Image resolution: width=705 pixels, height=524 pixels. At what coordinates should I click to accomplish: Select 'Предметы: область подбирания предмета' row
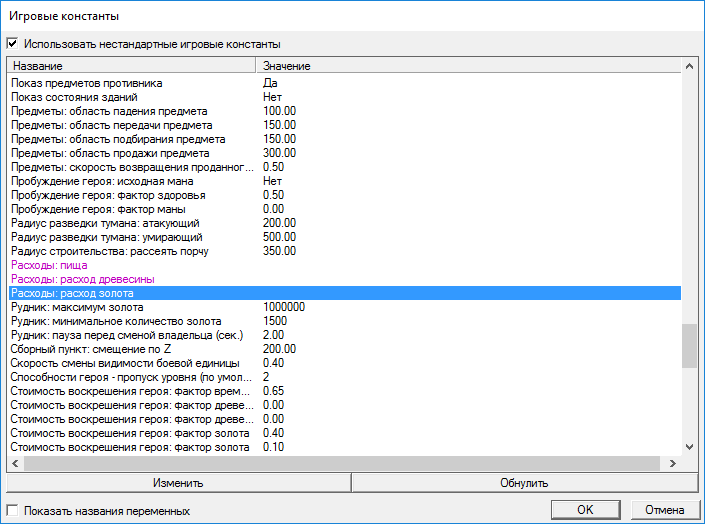(345, 139)
